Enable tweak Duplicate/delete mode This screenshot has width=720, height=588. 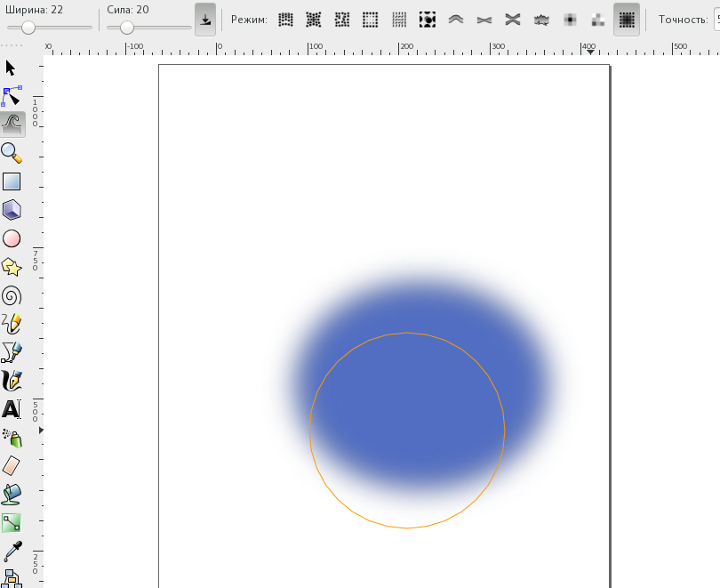[x=428, y=20]
